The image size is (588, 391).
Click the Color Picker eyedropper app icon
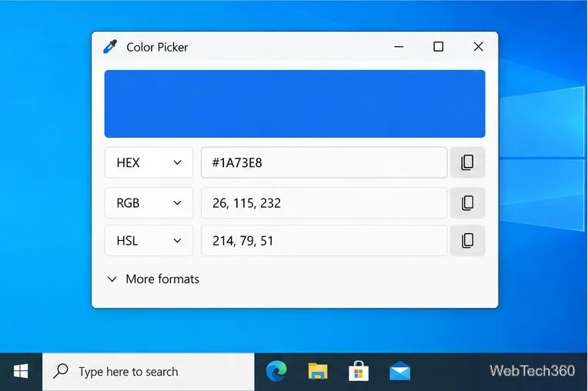tap(110, 47)
